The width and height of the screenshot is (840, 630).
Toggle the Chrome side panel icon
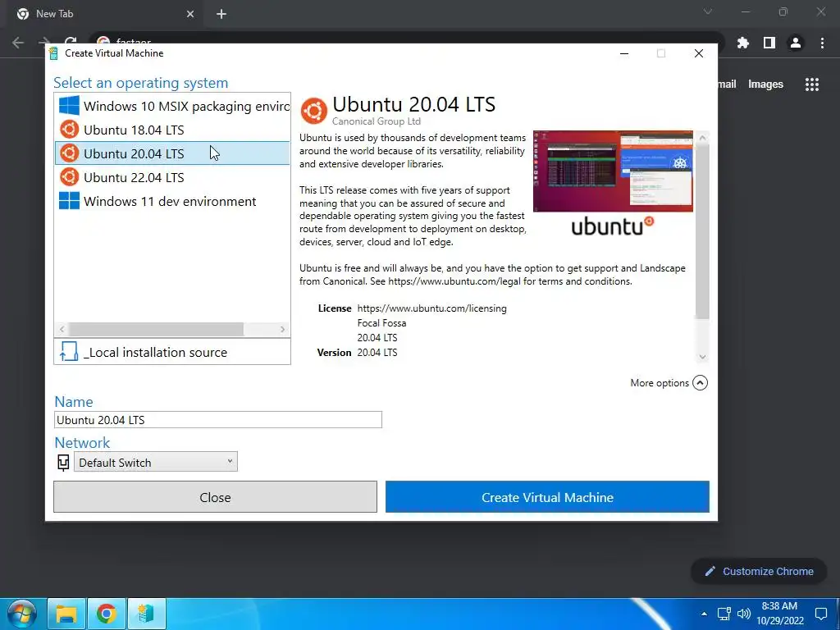769,43
